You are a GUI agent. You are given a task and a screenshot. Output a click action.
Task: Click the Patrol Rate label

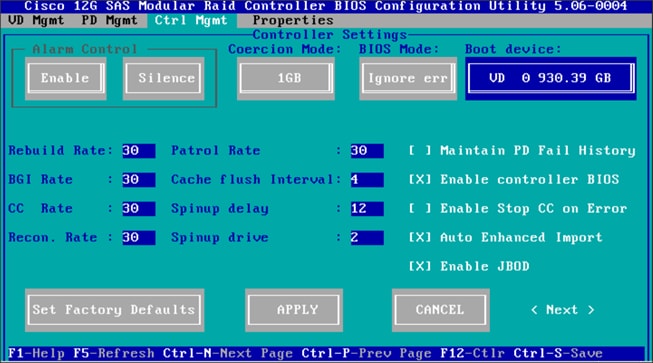(x=216, y=151)
